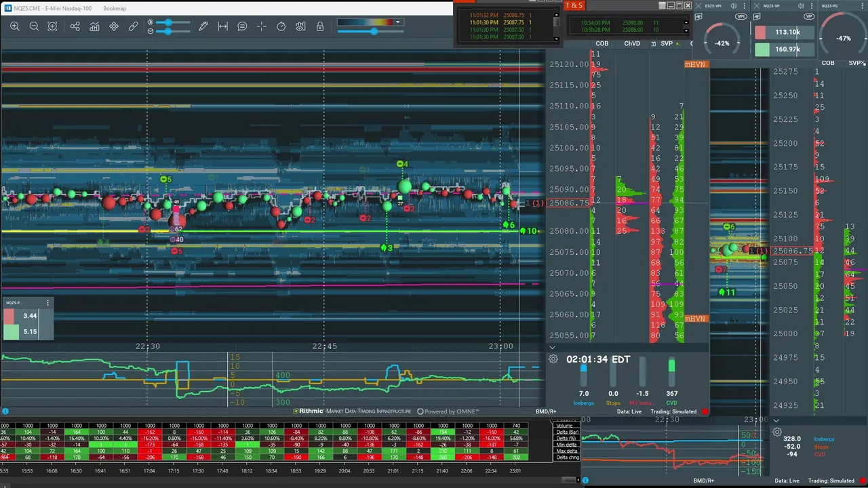The image size is (868, 488).
Task: Select the horizontal measure tool
Action: pos(222,26)
